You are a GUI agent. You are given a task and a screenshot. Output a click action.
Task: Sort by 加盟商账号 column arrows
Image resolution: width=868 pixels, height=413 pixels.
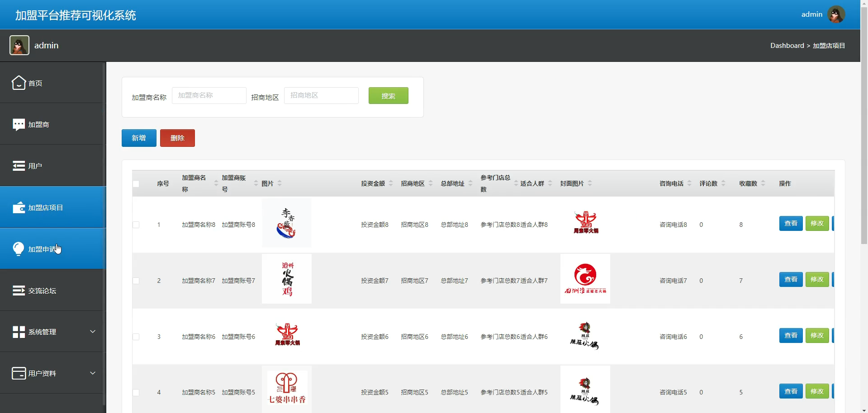[256, 183]
